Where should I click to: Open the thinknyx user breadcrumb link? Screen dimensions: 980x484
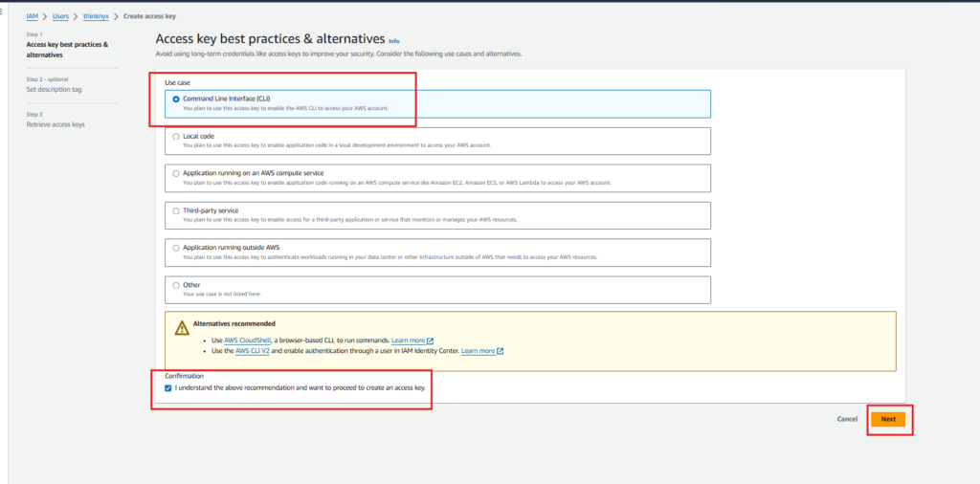coord(97,16)
